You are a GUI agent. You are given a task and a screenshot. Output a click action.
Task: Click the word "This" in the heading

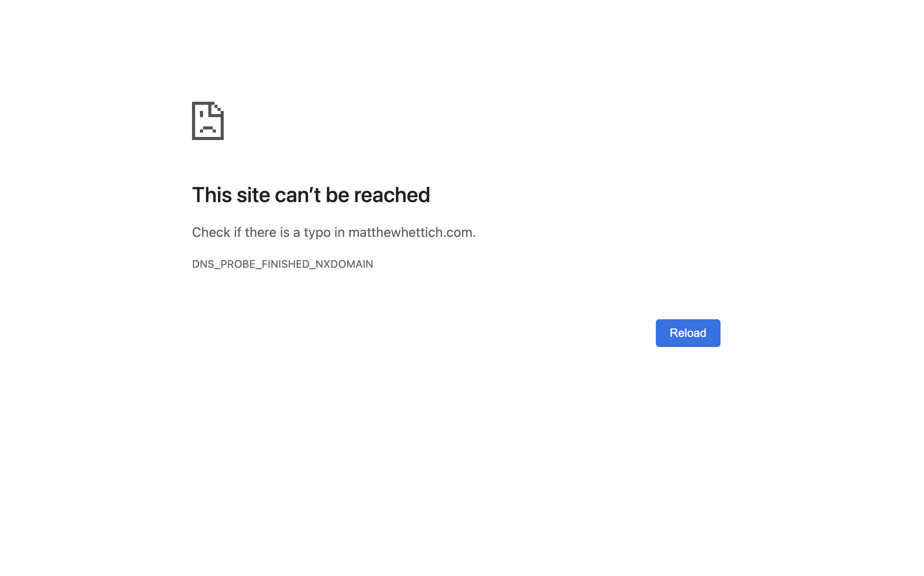click(x=212, y=195)
